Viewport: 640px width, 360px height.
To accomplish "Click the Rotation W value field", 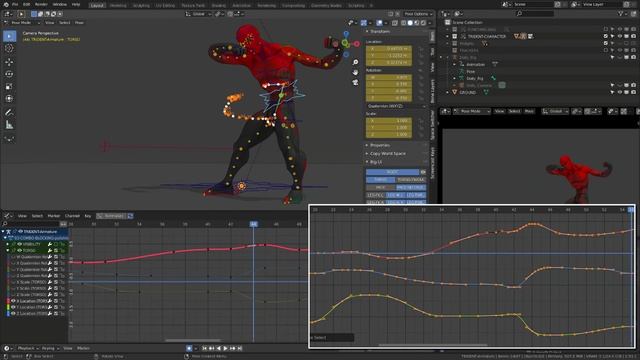I will click(389, 77).
